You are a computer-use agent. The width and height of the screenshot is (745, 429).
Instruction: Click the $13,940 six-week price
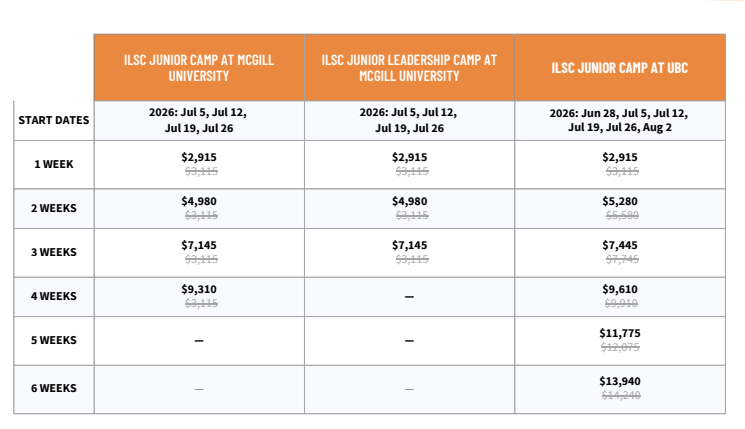tap(619, 381)
